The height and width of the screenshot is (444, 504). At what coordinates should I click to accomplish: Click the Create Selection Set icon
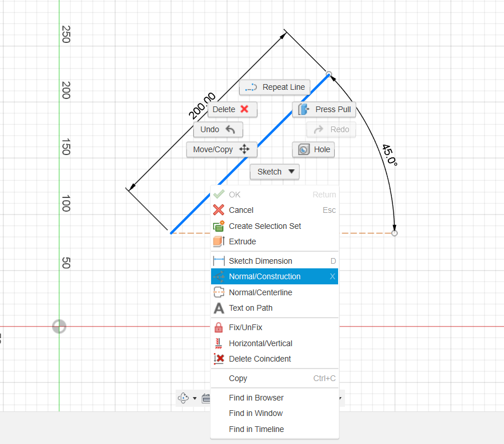tap(219, 226)
